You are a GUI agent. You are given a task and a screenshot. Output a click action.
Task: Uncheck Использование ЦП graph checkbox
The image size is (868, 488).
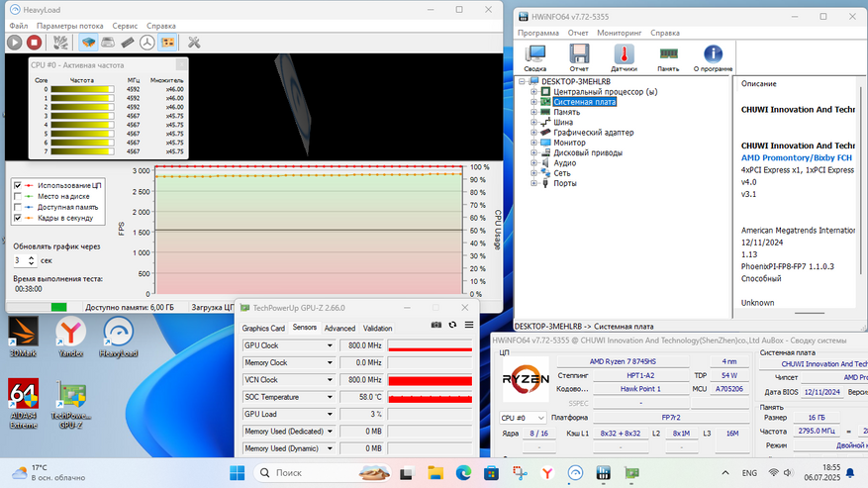(x=17, y=185)
